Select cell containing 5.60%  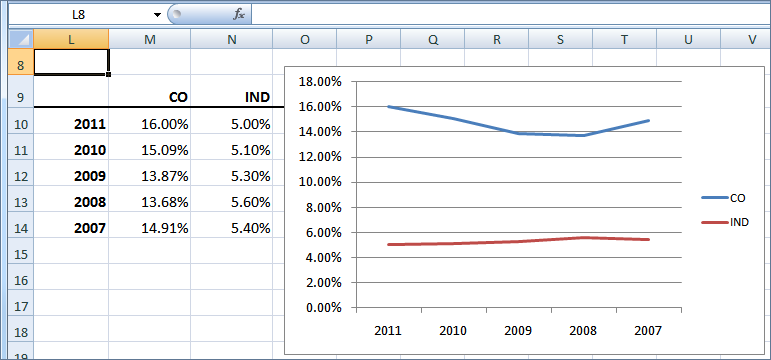coord(232,202)
